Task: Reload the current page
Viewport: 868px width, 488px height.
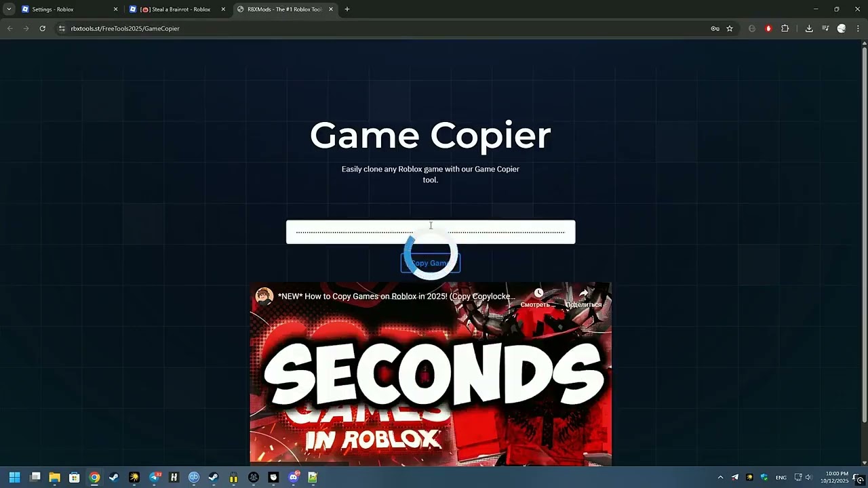Action: click(42, 28)
